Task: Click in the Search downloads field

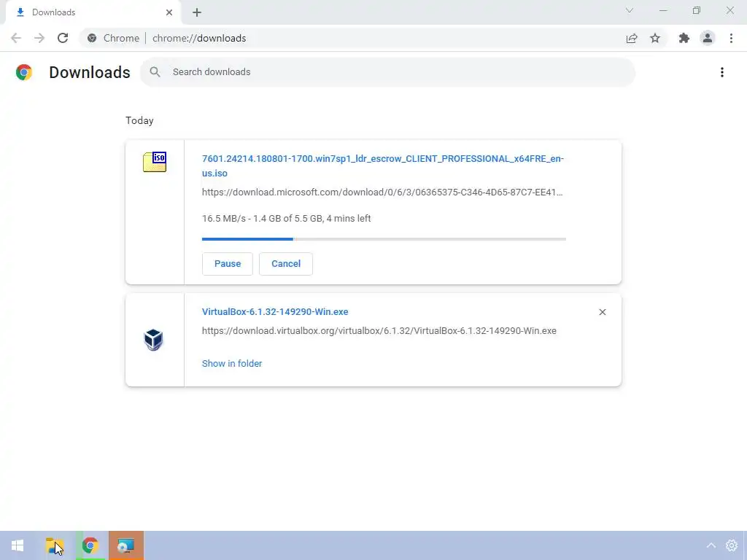Action: coord(388,72)
